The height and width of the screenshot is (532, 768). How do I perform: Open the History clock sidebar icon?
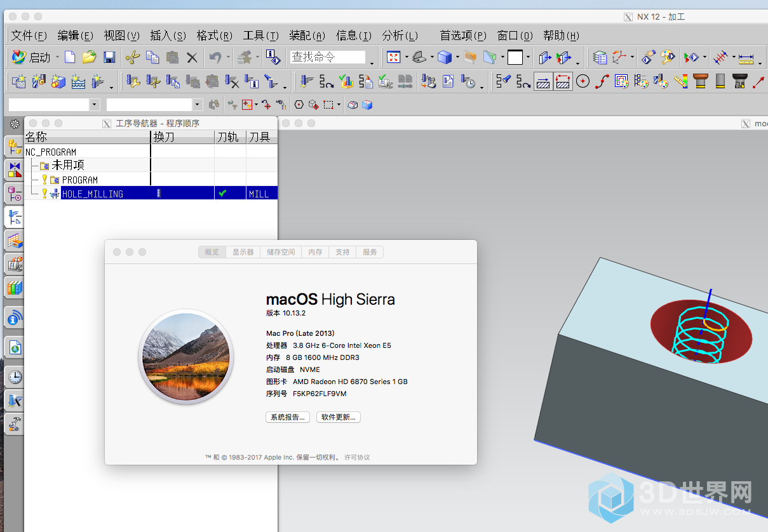pos(14,377)
